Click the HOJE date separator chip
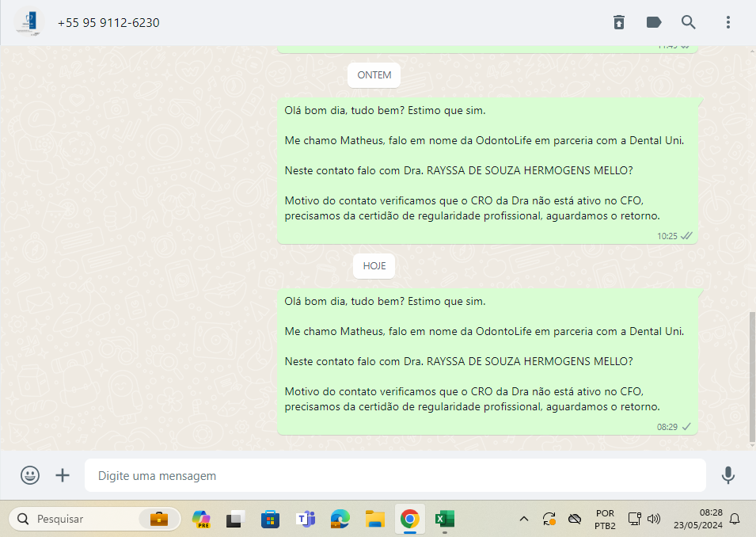The height and width of the screenshot is (537, 756). click(x=374, y=266)
